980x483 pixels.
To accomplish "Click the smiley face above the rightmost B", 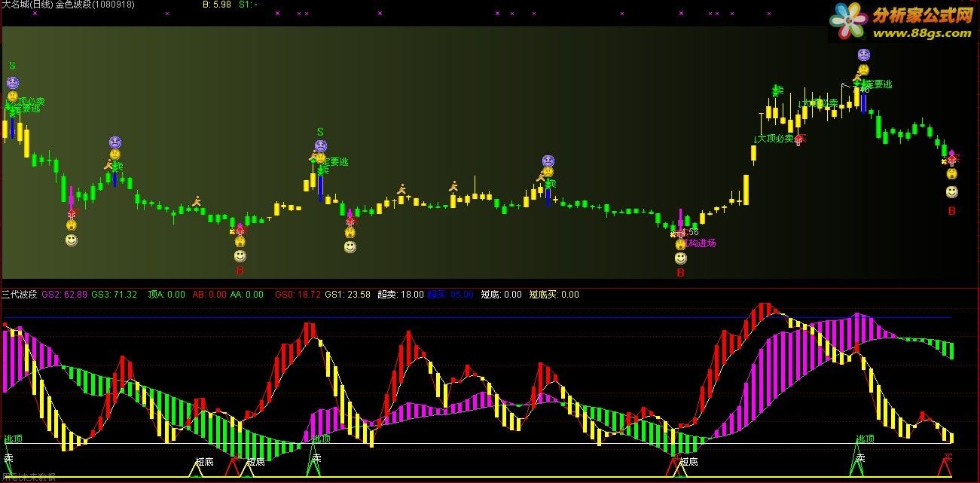I will (x=952, y=192).
